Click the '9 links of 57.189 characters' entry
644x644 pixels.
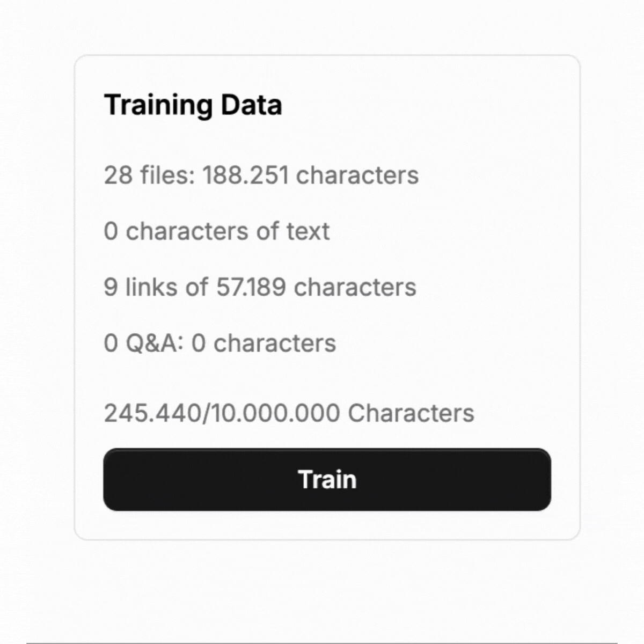tap(260, 287)
